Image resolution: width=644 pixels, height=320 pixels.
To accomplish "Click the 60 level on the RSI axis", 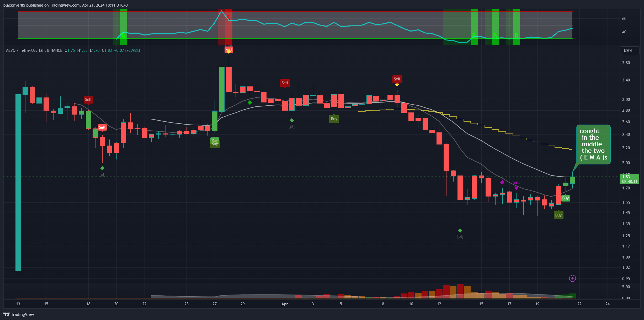I will pos(624,19).
